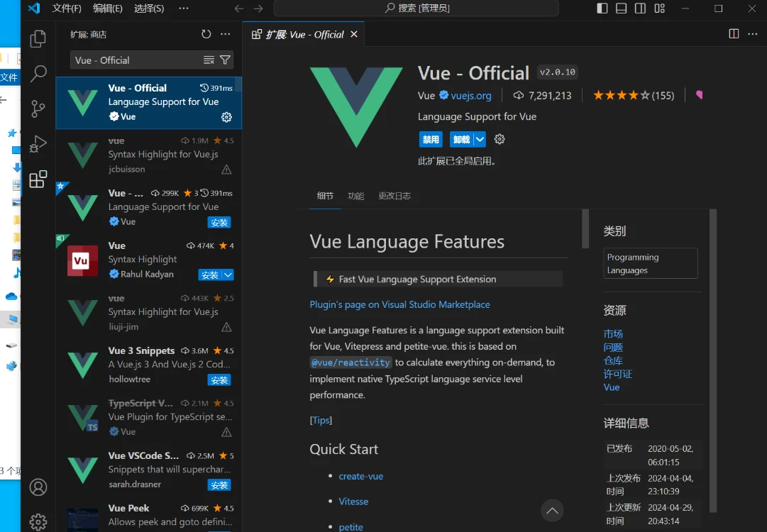Viewport: 767px width, 532px height.
Task: Switch to the 细节 tab
Action: click(325, 196)
